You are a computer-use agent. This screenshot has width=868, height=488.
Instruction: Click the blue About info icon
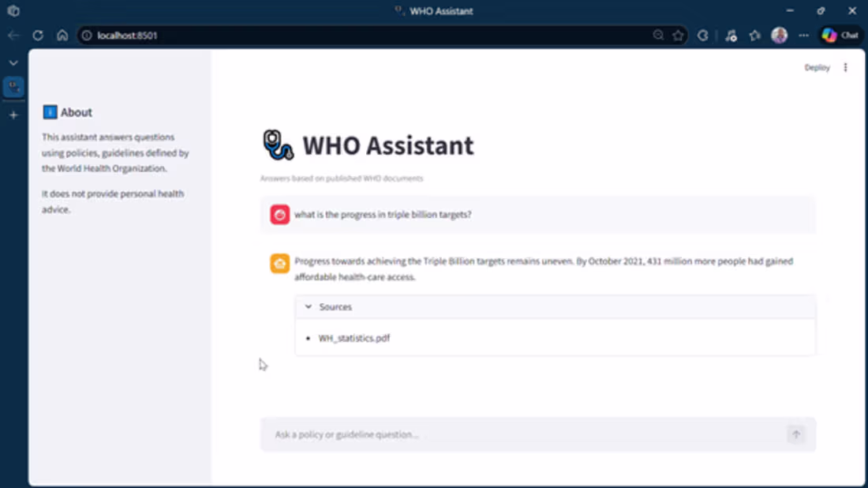pyautogui.click(x=50, y=112)
